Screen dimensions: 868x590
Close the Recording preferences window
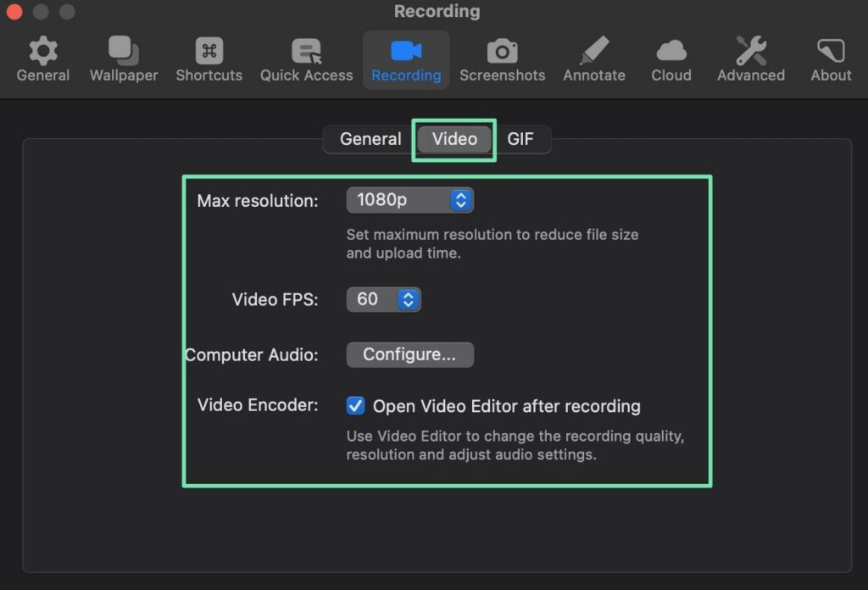[x=12, y=12]
